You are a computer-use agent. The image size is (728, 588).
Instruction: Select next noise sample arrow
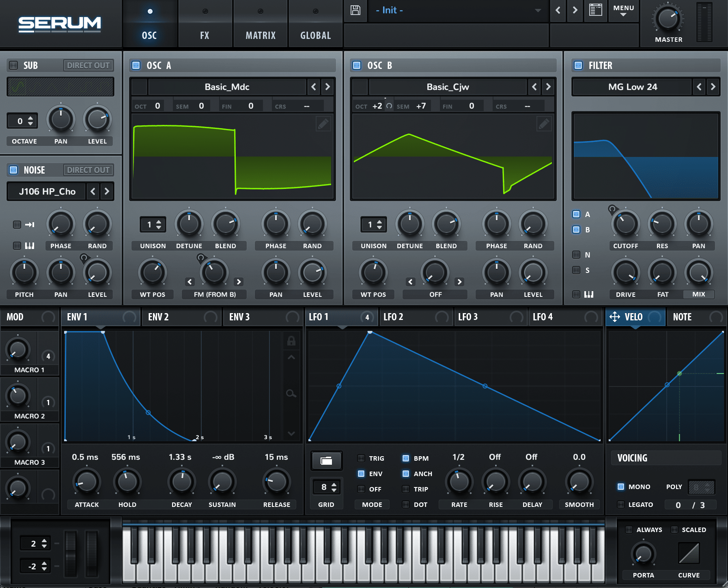(x=107, y=191)
